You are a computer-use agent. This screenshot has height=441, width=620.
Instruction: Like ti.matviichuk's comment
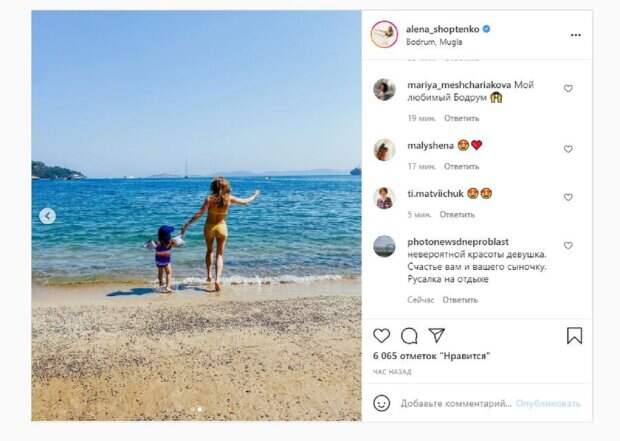point(568,197)
